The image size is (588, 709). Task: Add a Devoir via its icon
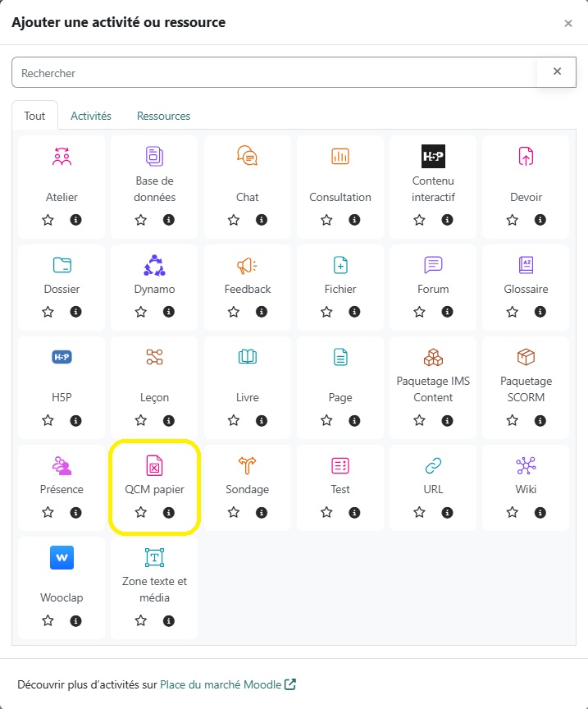[526, 157]
